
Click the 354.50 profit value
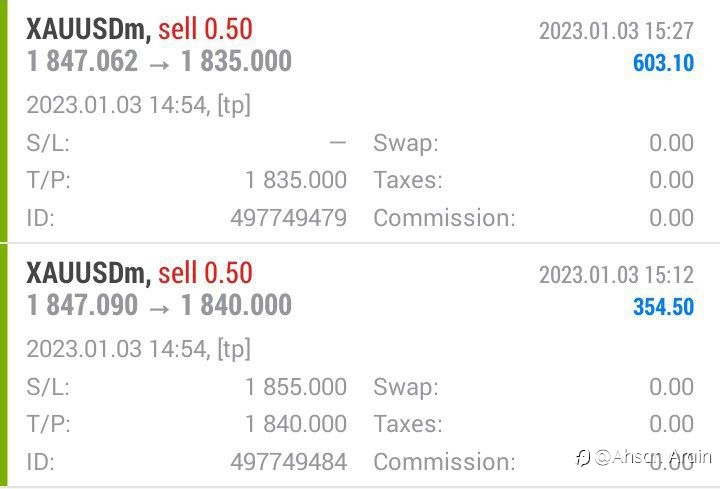pyautogui.click(x=664, y=307)
